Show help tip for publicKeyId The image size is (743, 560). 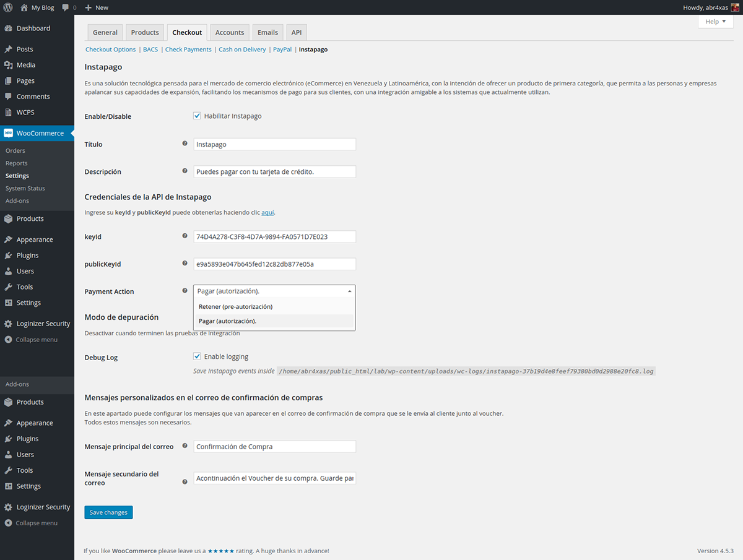click(x=185, y=263)
